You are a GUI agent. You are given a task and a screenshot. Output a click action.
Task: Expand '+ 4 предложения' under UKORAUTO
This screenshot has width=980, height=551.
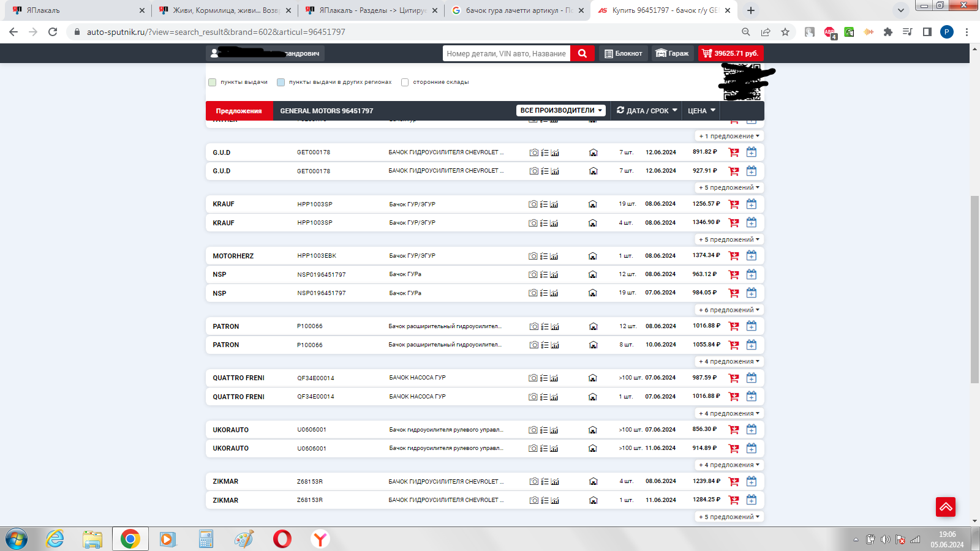[x=729, y=465]
